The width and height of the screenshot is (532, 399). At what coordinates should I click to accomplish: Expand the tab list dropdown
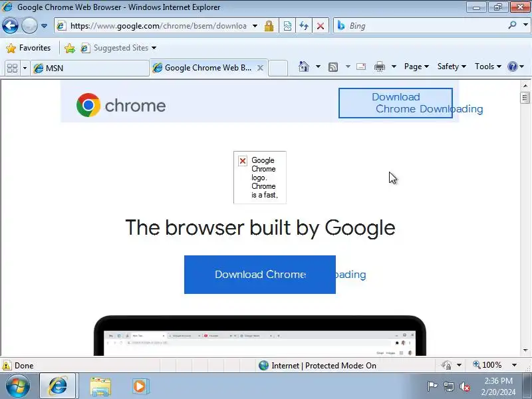[25, 68]
